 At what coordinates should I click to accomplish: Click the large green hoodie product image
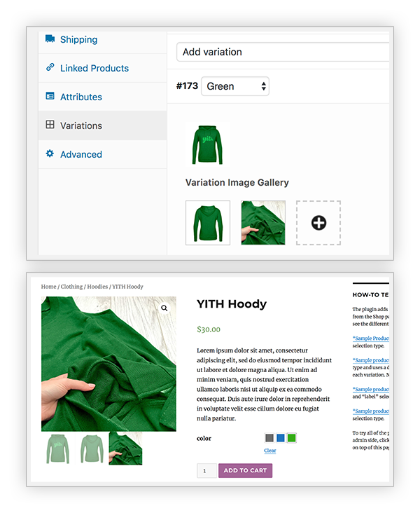(x=108, y=364)
